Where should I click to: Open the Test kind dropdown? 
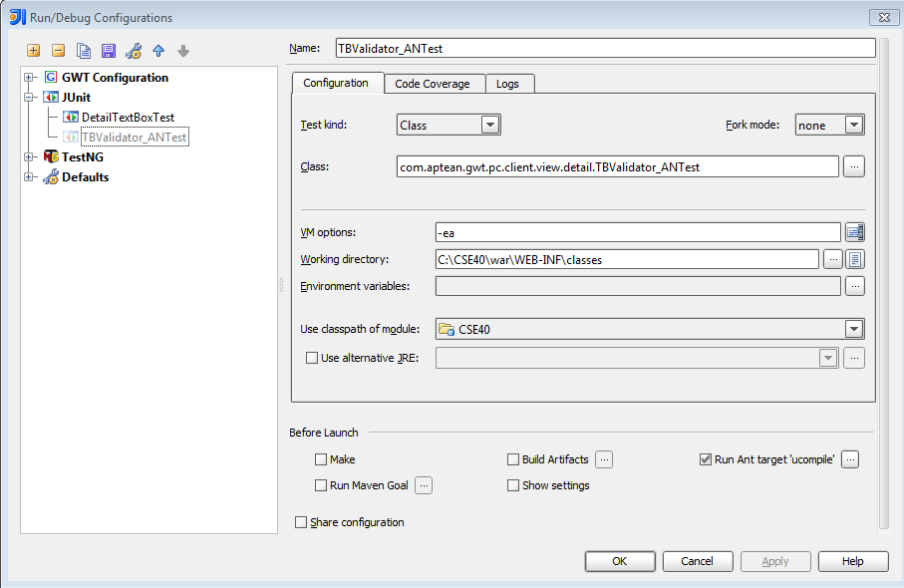(490, 125)
